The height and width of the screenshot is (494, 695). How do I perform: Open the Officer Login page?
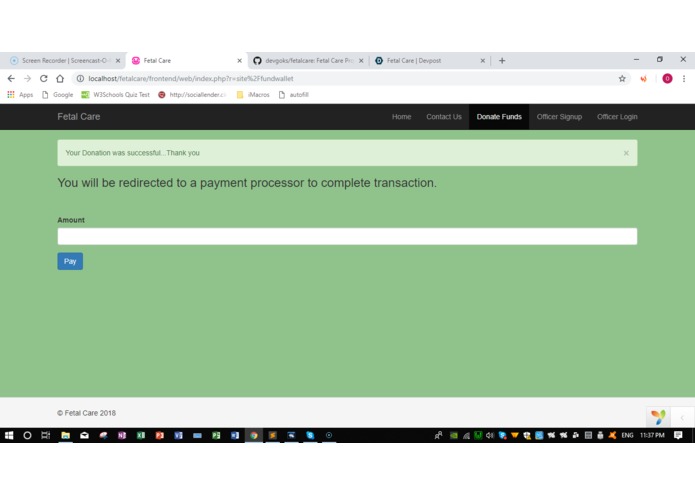(x=617, y=117)
